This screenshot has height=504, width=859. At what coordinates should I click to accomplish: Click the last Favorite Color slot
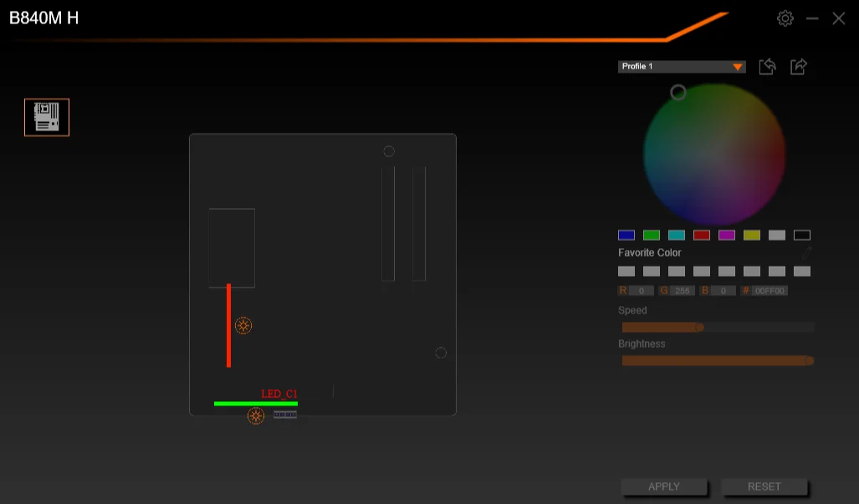coord(802,271)
